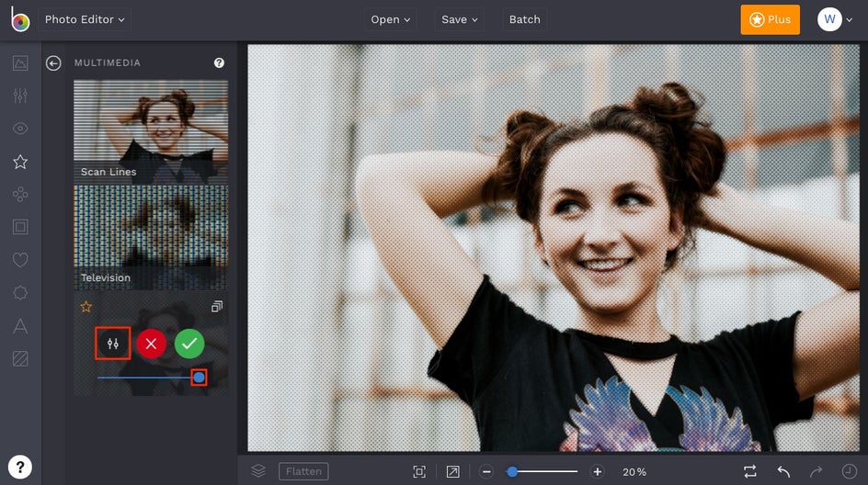Select the Edit sliders tool in sidebar

20,96
